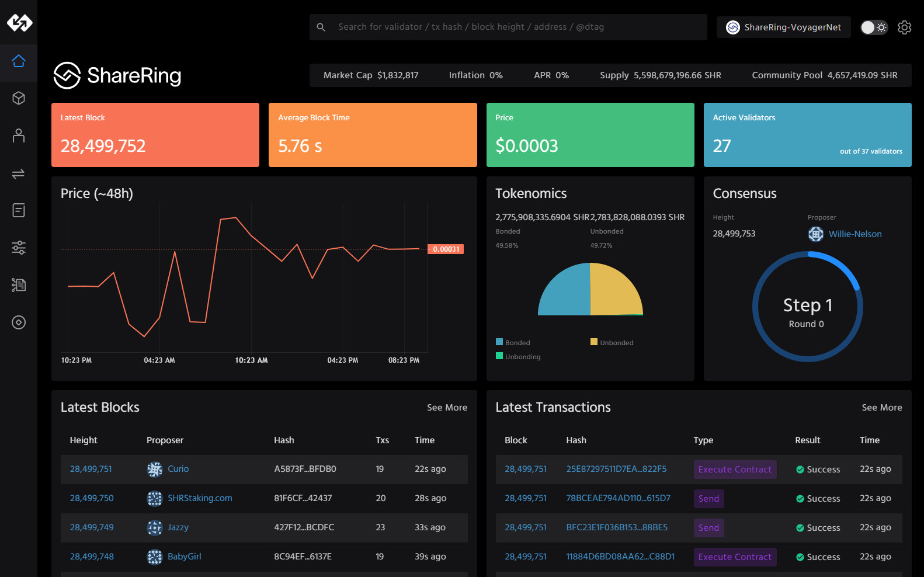Click hash 81F6CF...42437 in Latest Blocks
The height and width of the screenshot is (577, 924).
click(303, 498)
